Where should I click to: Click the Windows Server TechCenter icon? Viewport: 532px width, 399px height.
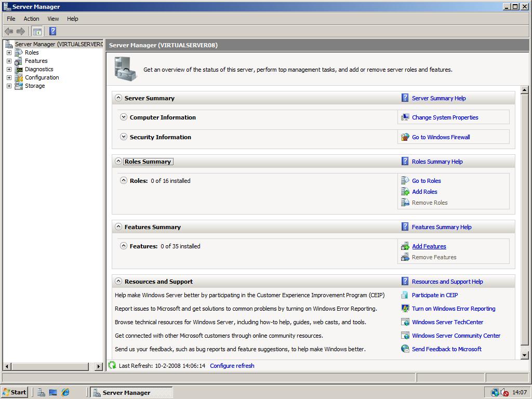[x=405, y=322]
